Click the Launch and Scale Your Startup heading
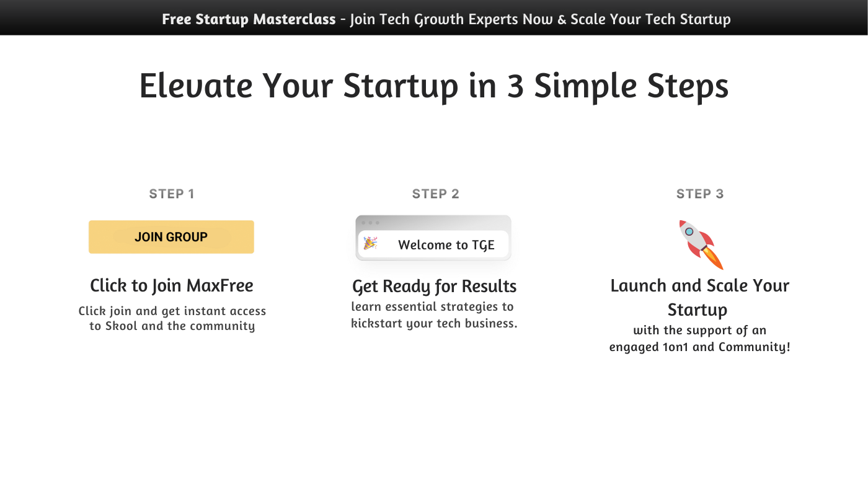Screen dimensions: 868x490 (x=699, y=297)
